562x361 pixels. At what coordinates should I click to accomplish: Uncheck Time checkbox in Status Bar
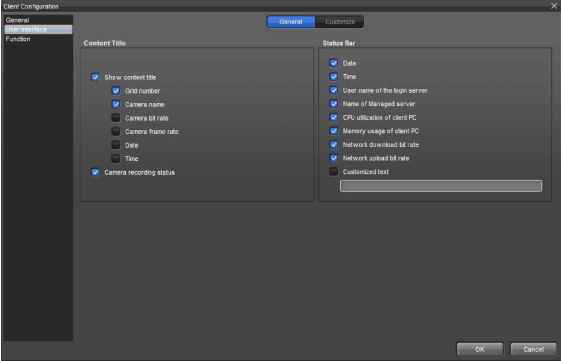(333, 76)
